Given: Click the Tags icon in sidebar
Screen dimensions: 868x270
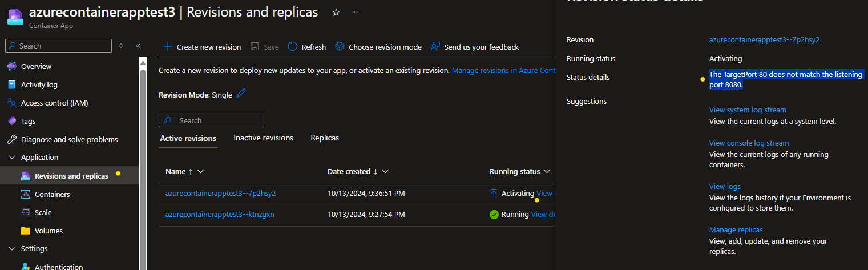Looking at the screenshot, I should [11, 121].
